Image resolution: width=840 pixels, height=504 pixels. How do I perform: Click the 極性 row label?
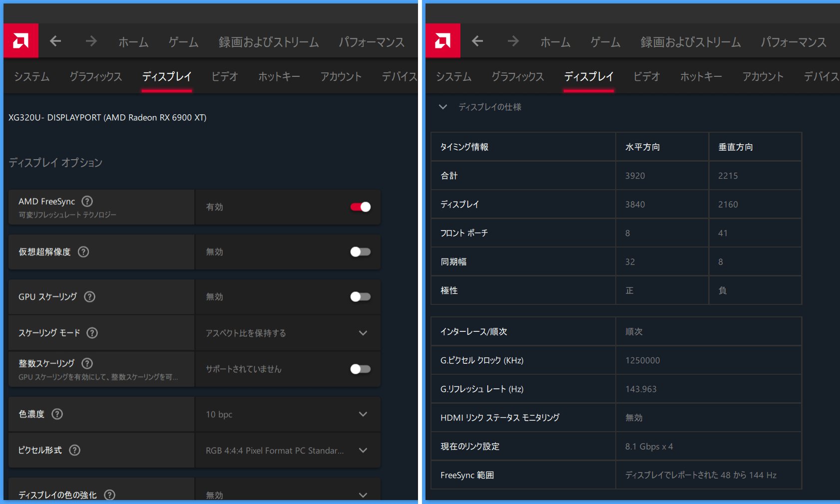[449, 290]
